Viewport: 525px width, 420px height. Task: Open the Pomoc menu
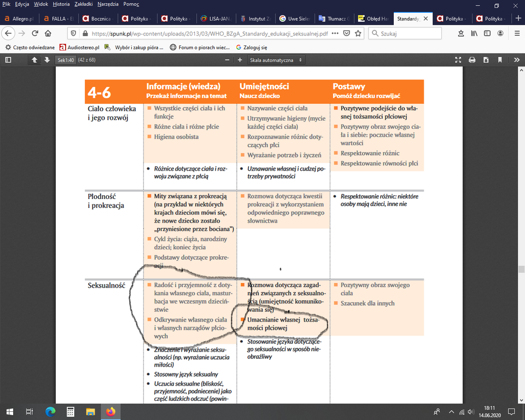tap(131, 4)
